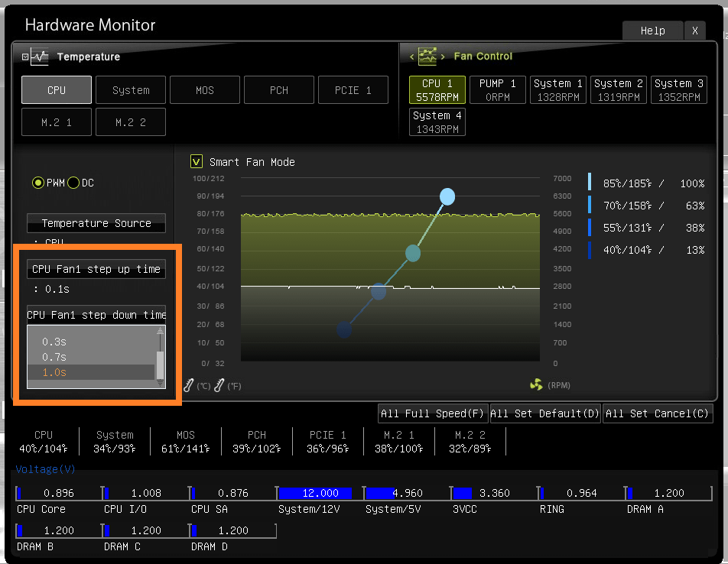Image resolution: width=728 pixels, height=564 pixels.
Task: Click the Help button
Action: pyautogui.click(x=653, y=31)
